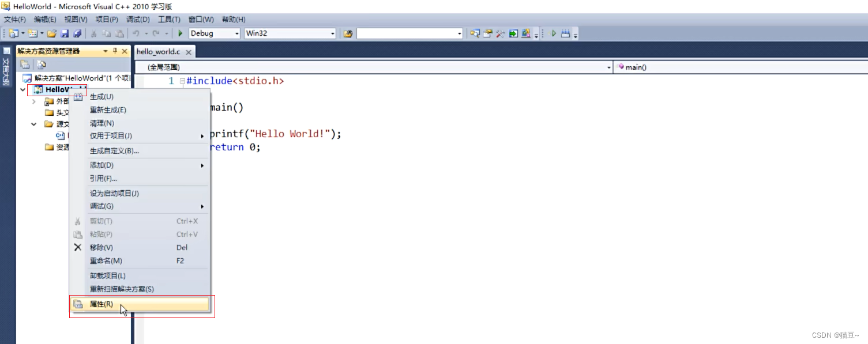Choose 生成自定义(B)... in the context menu
This screenshot has width=868, height=344.
140,151
